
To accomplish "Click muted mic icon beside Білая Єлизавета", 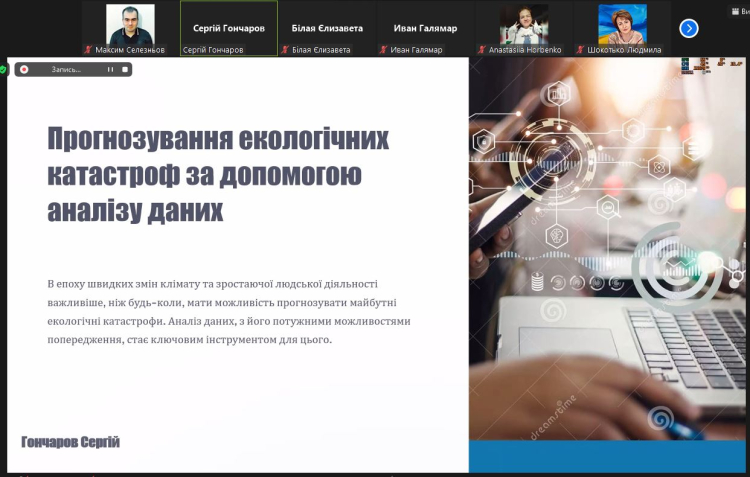I will click(x=285, y=49).
